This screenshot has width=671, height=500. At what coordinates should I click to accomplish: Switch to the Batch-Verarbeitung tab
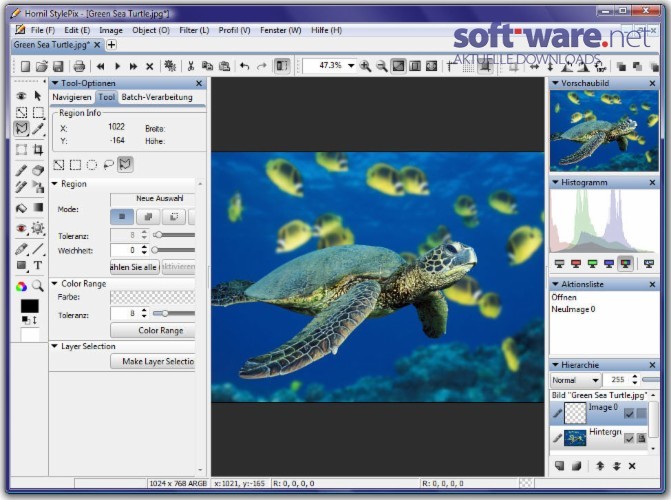coord(157,97)
